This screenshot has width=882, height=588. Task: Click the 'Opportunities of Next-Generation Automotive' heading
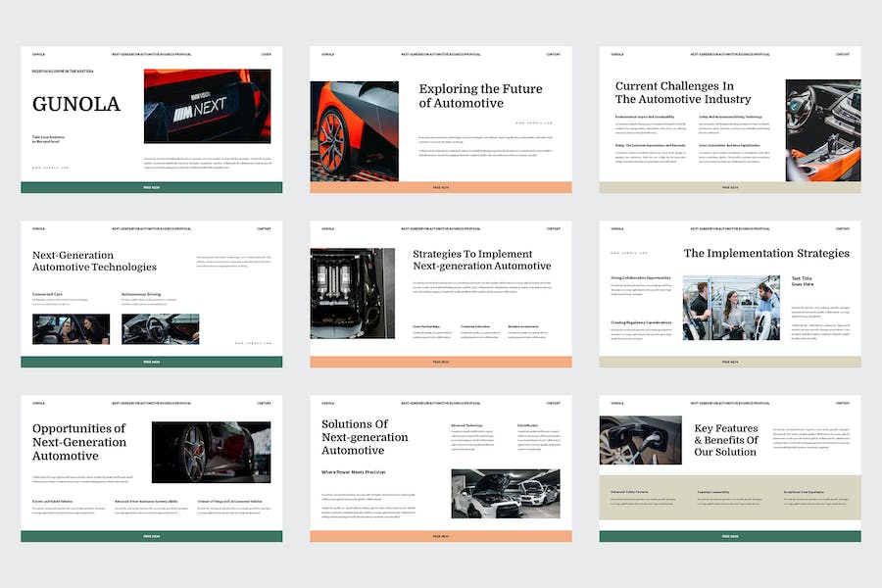point(78,442)
